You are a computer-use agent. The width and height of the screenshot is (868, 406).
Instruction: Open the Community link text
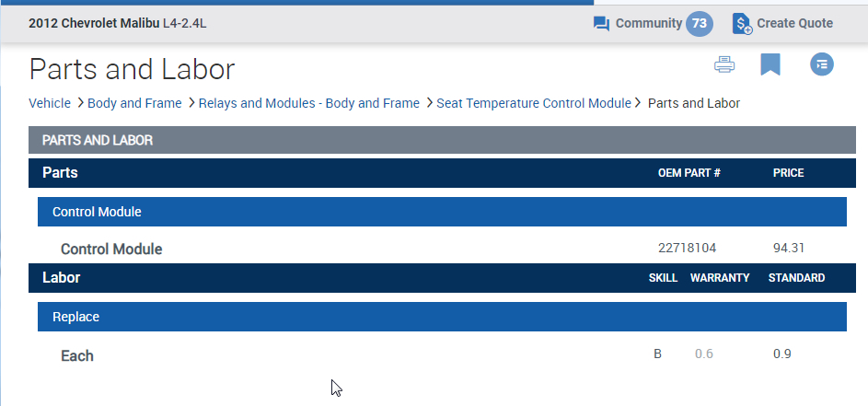[x=648, y=24]
